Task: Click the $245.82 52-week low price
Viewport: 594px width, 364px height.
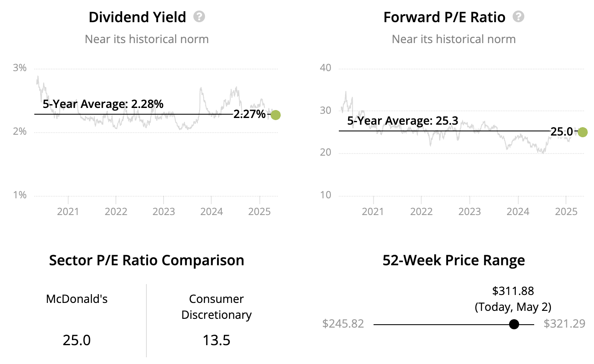Action: [x=343, y=324]
